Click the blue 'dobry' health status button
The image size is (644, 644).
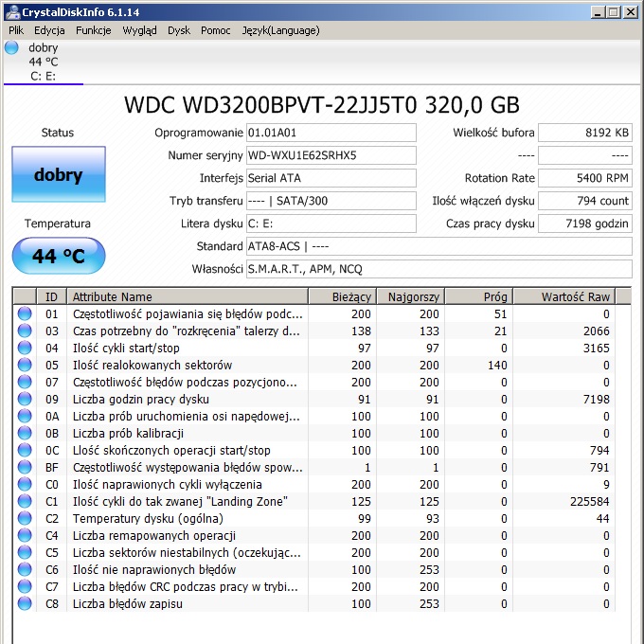click(x=59, y=174)
